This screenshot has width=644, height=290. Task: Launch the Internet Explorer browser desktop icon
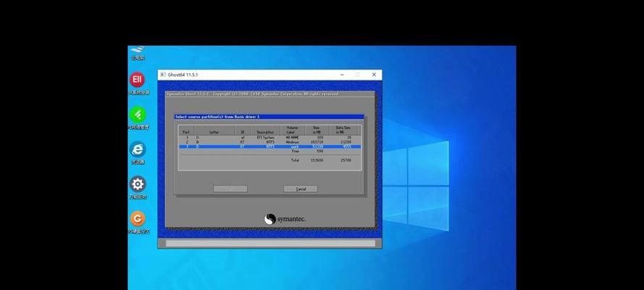click(137, 149)
